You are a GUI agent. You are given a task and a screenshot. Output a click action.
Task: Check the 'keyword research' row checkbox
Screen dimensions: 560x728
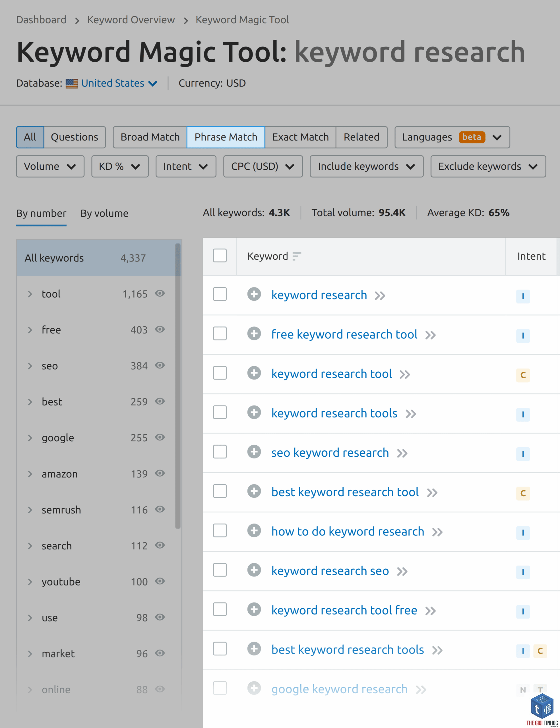[x=220, y=294]
